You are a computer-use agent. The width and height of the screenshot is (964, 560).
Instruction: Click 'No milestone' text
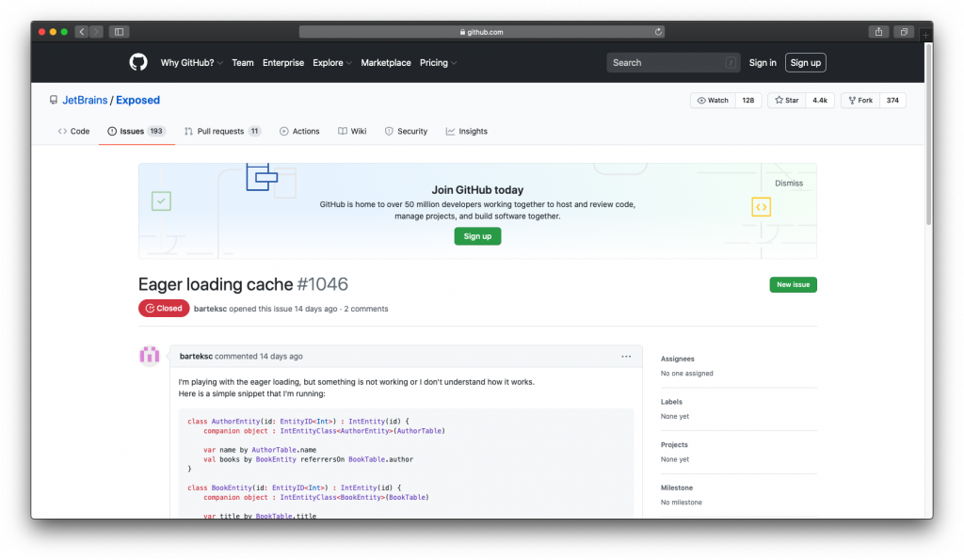pos(682,503)
